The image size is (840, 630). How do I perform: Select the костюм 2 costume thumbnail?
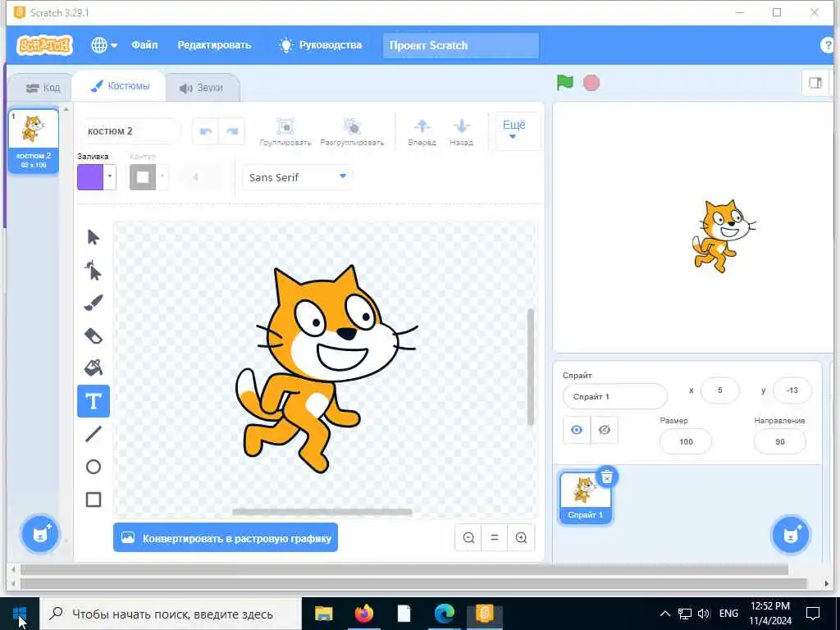33,141
